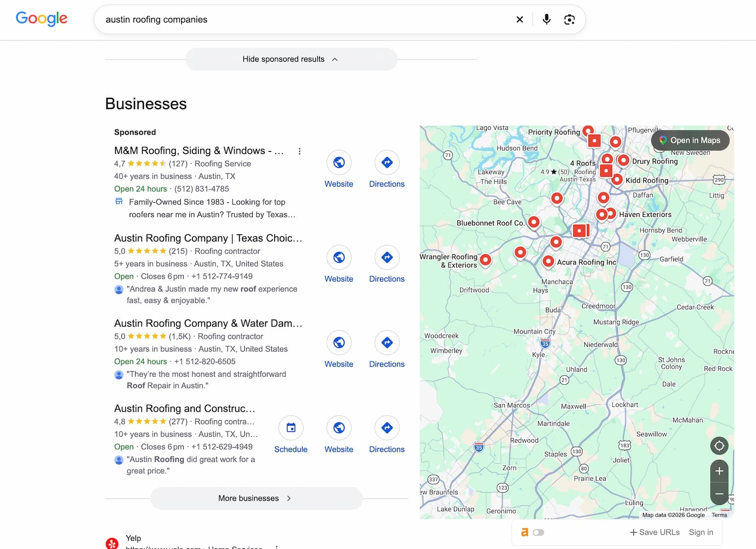This screenshot has width=756, height=549.
Task: Open Website for M&M Roofing, Siding & Windows
Action: tap(339, 169)
